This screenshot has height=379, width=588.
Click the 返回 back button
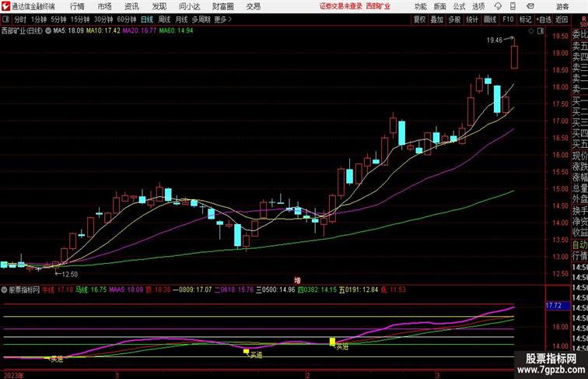pos(562,19)
